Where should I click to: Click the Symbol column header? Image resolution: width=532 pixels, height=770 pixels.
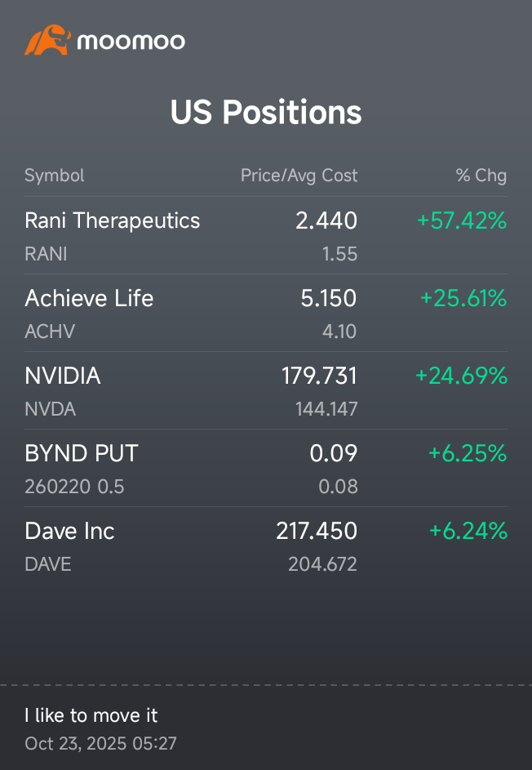55,176
